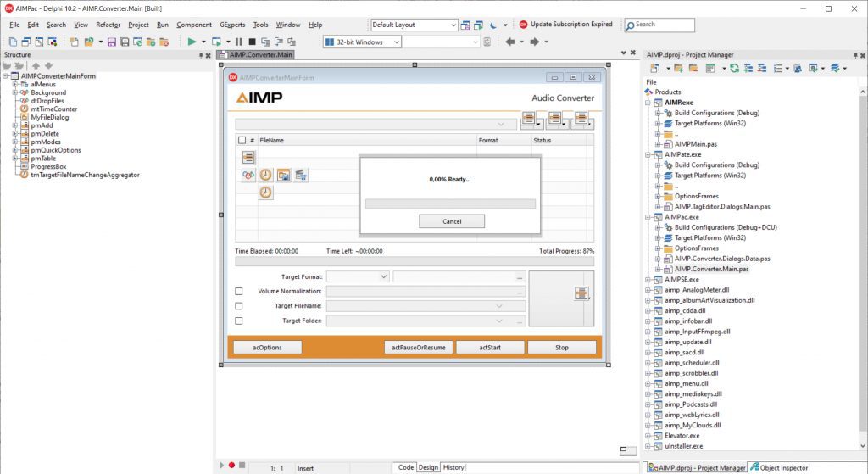This screenshot has width=868, height=474.
Task: Click the Program Reset stop square icon
Action: click(x=252, y=42)
